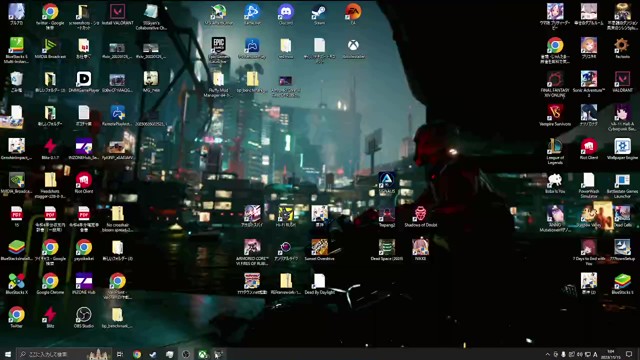Click the League of Legends shortcut

click(555, 151)
